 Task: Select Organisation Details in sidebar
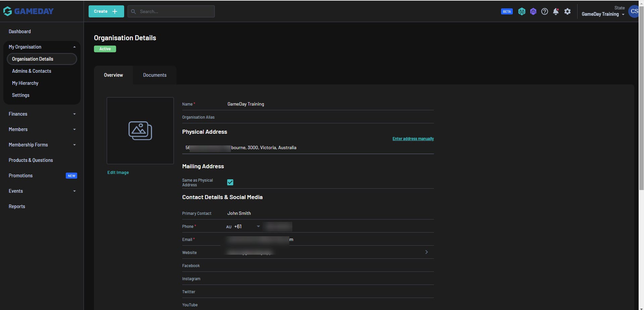pos(42,59)
